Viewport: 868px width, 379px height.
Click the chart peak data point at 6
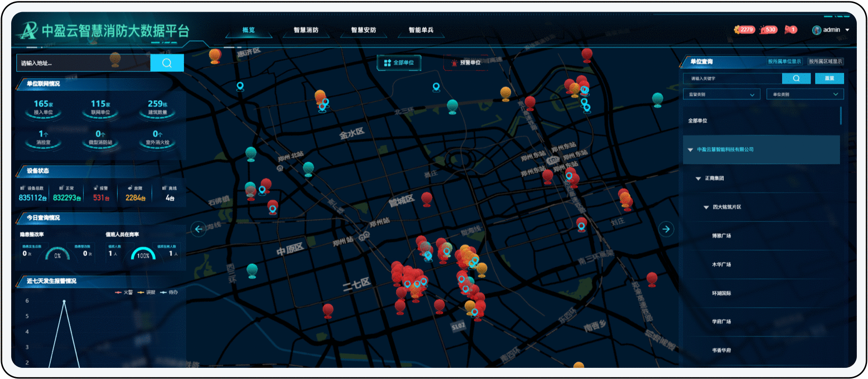pos(64,301)
